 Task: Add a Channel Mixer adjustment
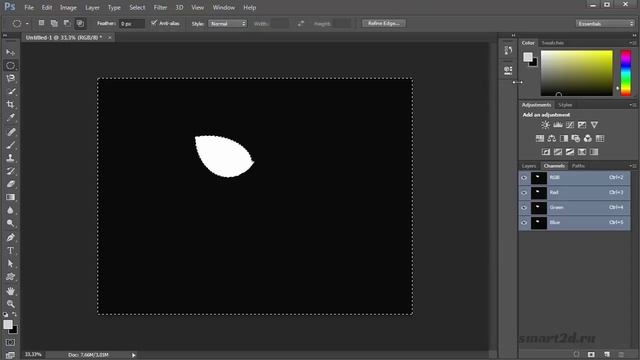(x=588, y=139)
